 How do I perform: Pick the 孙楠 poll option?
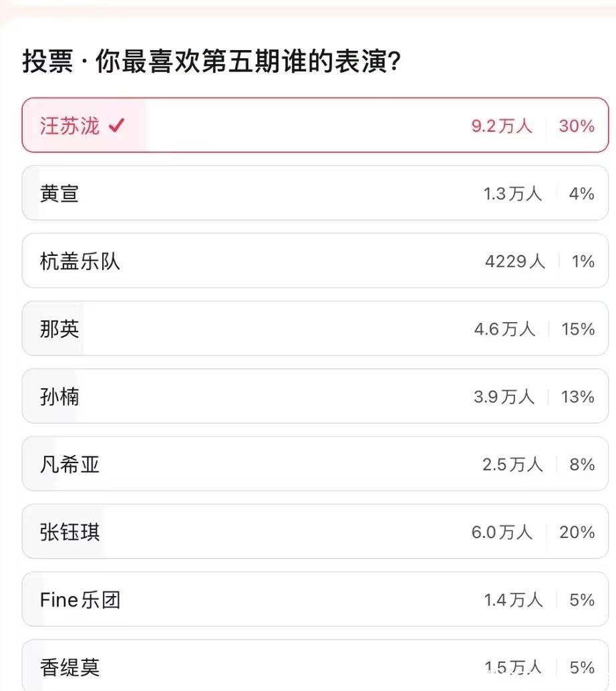click(x=59, y=397)
